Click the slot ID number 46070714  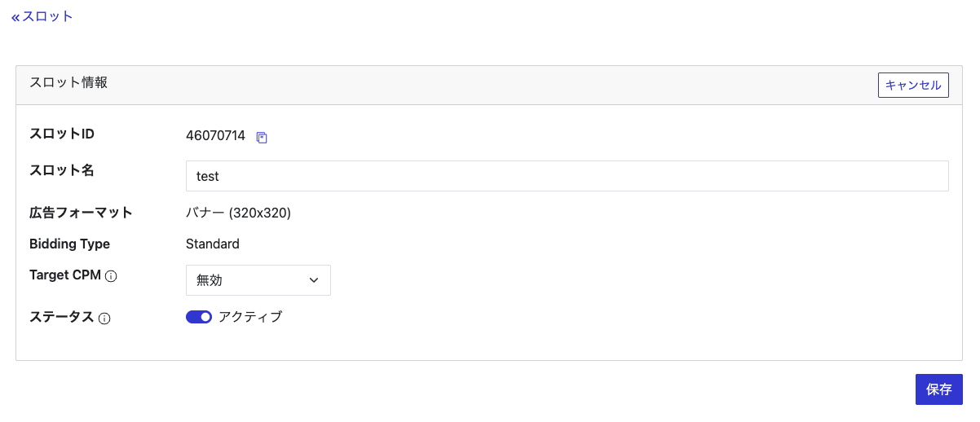[x=215, y=136]
